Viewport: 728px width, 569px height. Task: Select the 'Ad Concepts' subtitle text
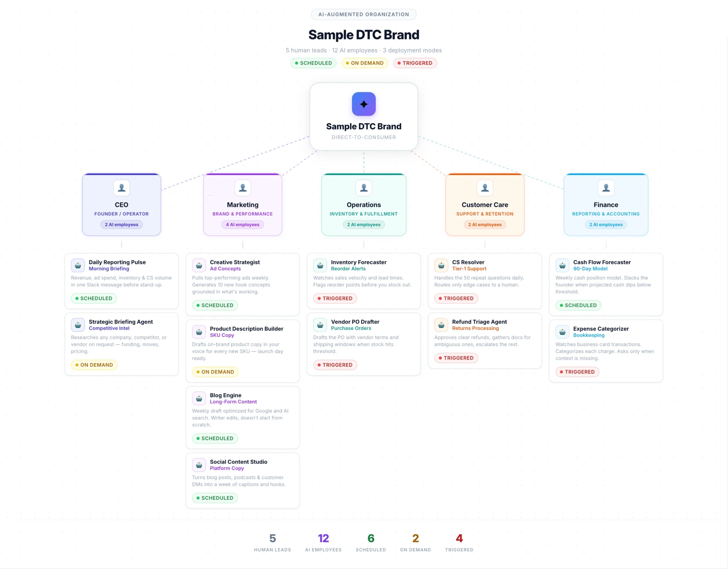pyautogui.click(x=225, y=269)
